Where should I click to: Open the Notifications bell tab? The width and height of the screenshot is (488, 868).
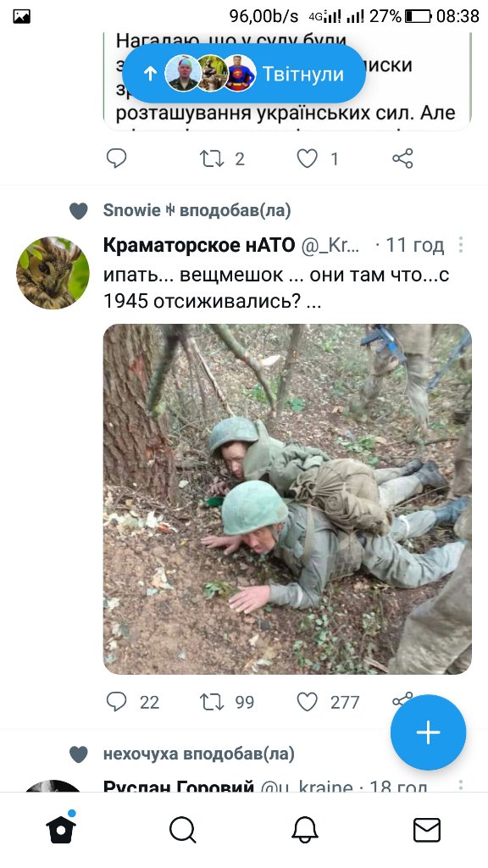[305, 831]
